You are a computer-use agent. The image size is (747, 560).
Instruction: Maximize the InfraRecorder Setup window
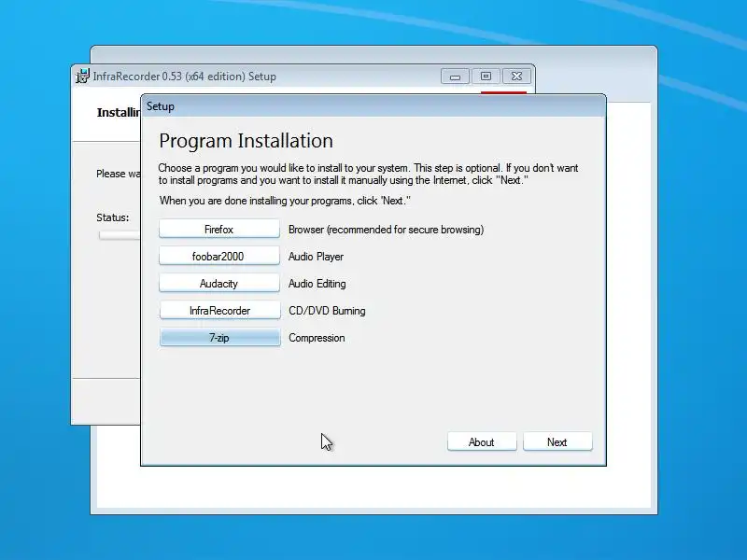coord(486,77)
